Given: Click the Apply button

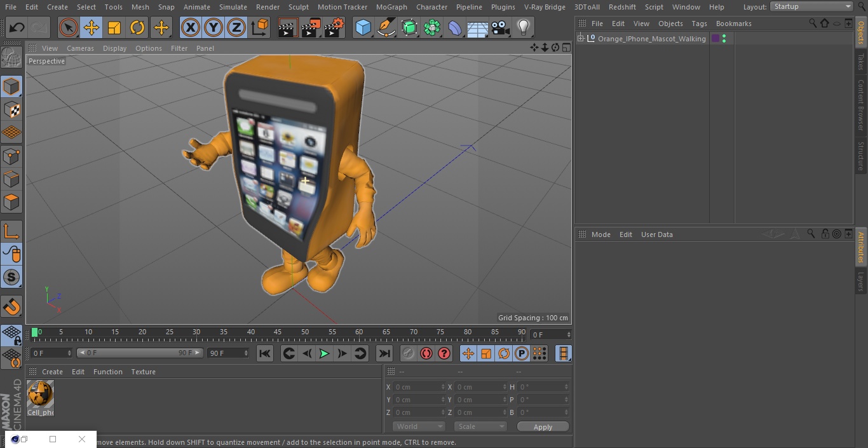Looking at the screenshot, I should tap(543, 427).
